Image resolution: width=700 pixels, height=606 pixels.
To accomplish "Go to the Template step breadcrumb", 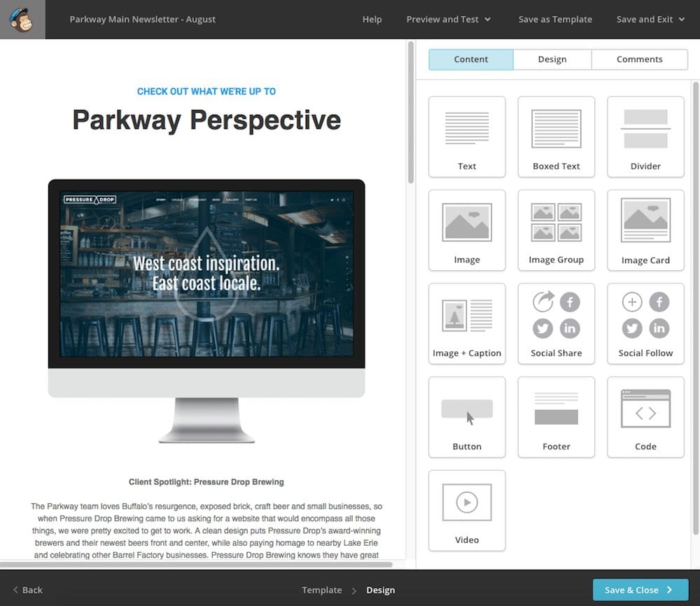I will coord(321,590).
